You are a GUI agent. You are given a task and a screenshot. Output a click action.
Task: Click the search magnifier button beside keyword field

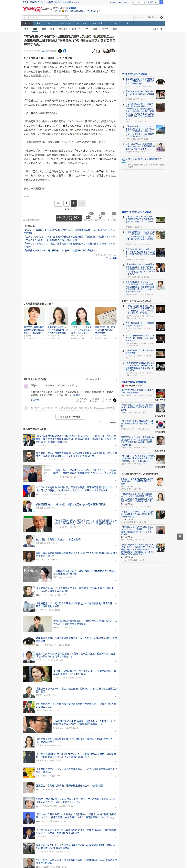[66, 18]
